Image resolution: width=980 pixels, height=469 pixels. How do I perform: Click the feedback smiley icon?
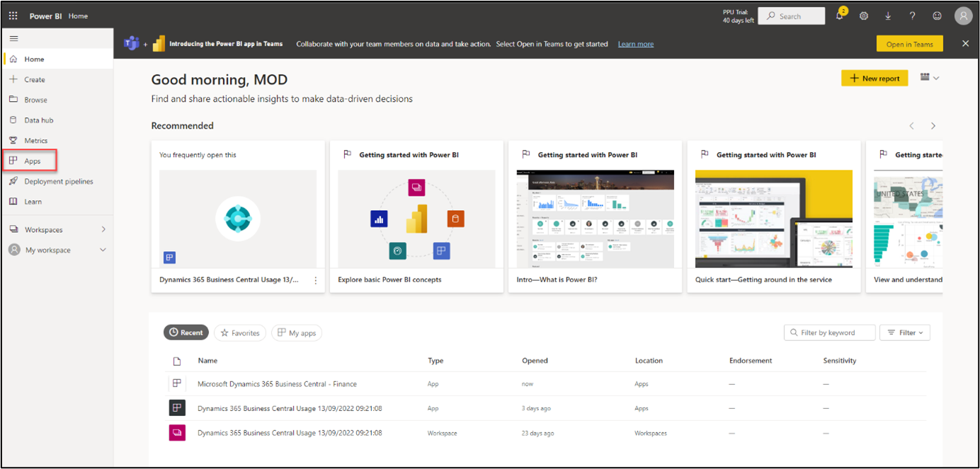937,16
